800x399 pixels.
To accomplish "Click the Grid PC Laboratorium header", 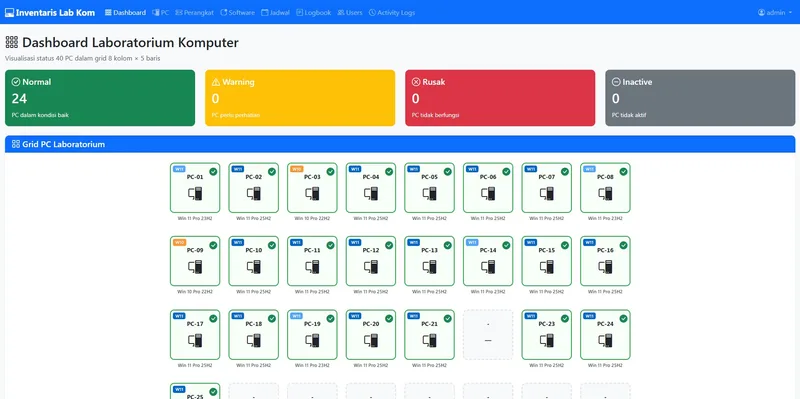I will [400, 144].
